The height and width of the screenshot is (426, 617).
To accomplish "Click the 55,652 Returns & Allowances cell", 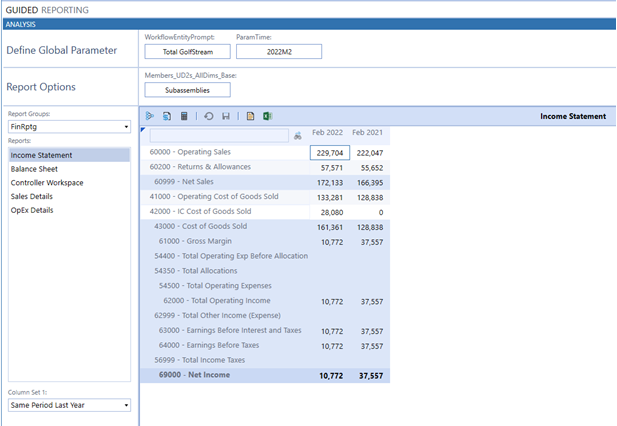I will (x=370, y=168).
